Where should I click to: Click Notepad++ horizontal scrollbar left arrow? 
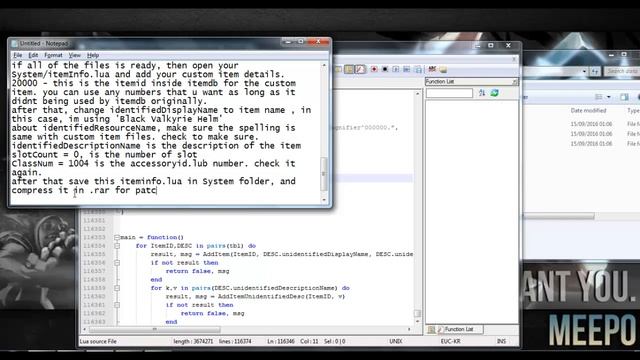coord(85,329)
